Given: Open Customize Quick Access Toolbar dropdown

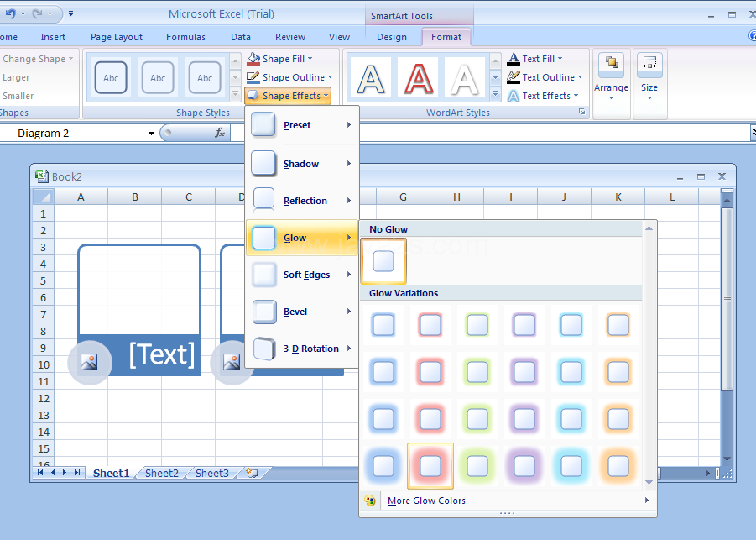Looking at the screenshot, I should pos(70,13).
